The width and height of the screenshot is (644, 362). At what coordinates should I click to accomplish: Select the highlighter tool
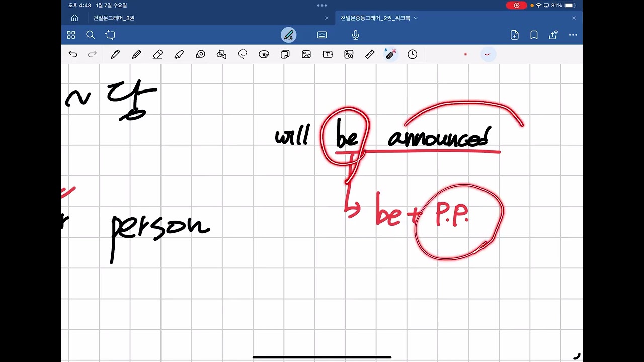[x=179, y=54]
